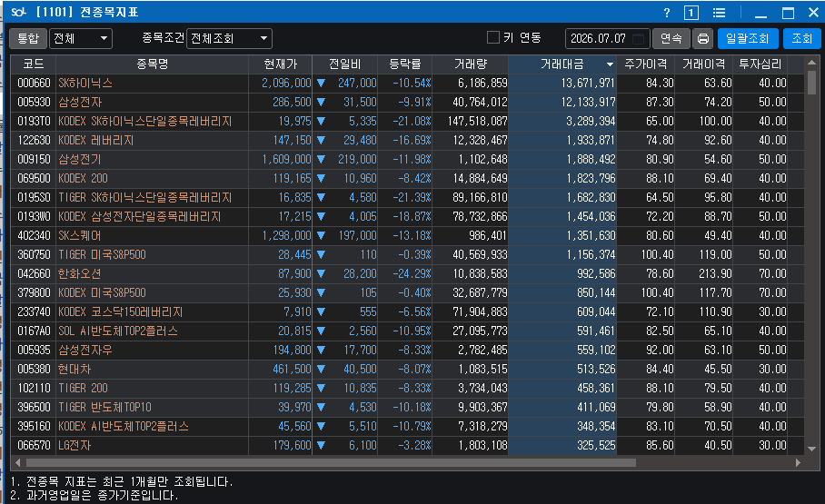Click the 통합 button
Screen dimensions: 825x504
pyautogui.click(x=28, y=38)
